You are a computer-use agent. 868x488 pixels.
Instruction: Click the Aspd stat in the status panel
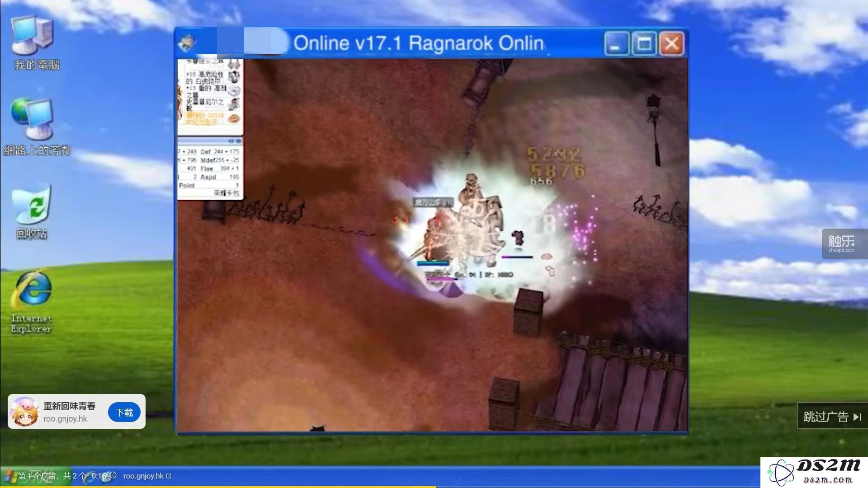click(x=220, y=177)
